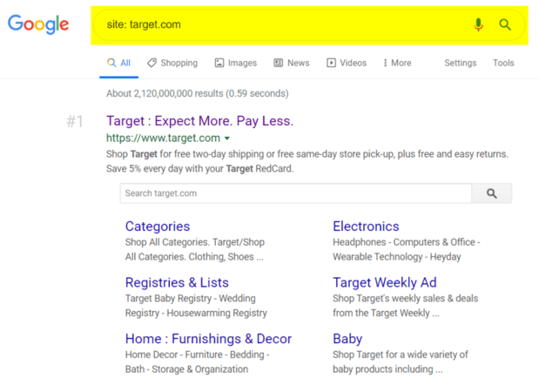The image size is (539, 392).
Task: Click the magnifier icon on All tab
Action: pos(111,63)
